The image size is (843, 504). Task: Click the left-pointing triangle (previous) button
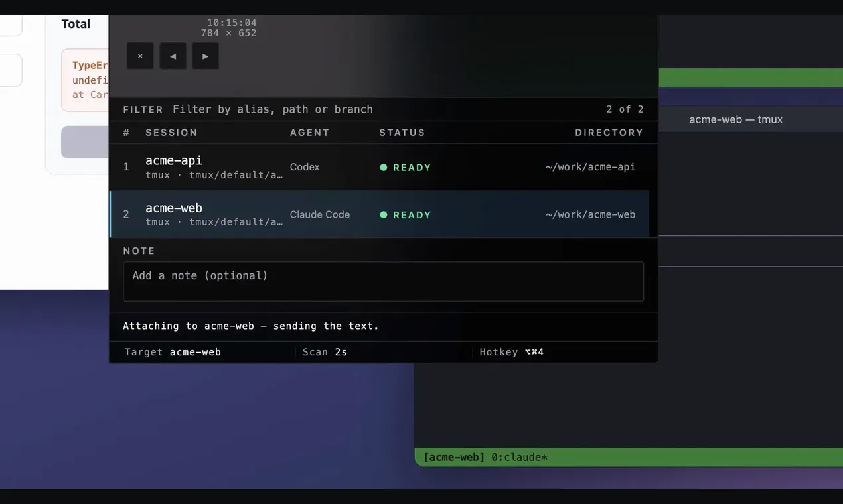173,56
